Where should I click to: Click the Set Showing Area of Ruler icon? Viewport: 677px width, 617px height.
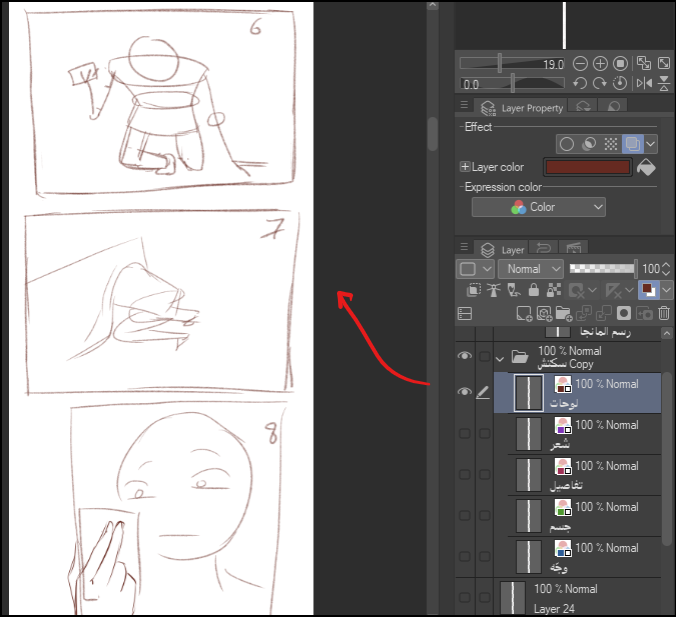(614, 291)
